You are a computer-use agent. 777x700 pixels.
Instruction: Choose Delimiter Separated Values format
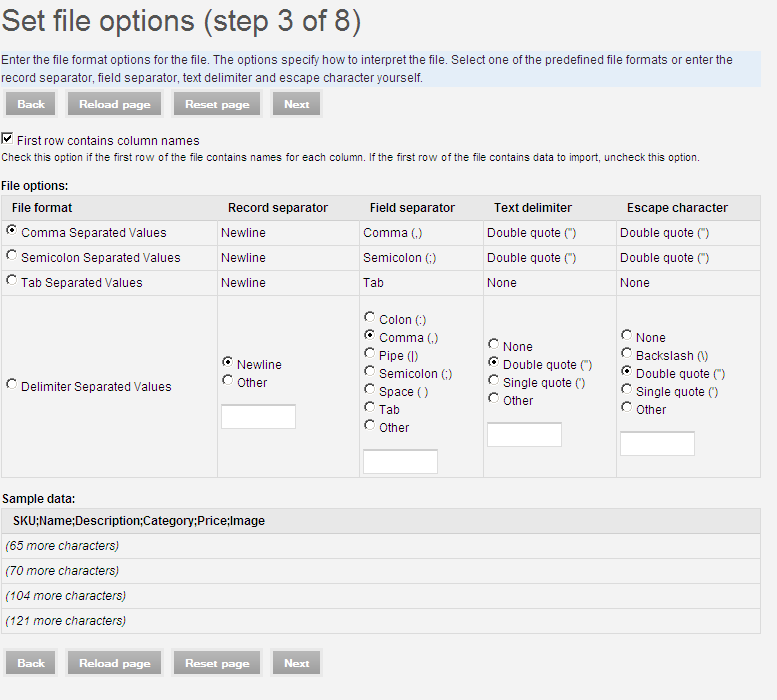coord(12,385)
